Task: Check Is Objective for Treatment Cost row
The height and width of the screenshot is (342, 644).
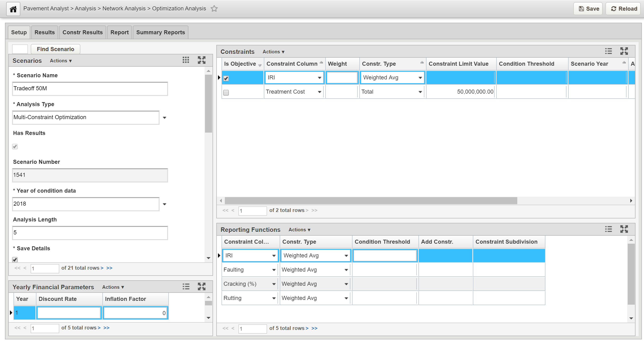Action: 226,93
